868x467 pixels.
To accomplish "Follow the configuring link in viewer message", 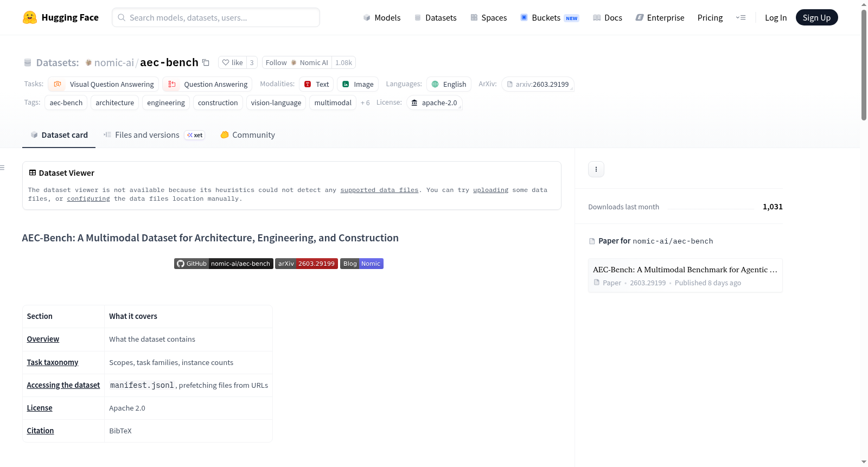I will coord(88,199).
